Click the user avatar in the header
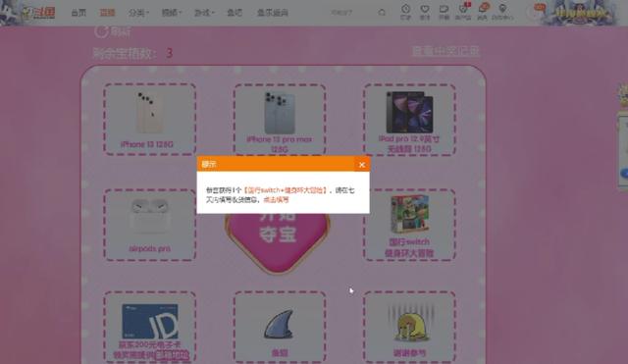The image size is (628, 364). click(535, 12)
